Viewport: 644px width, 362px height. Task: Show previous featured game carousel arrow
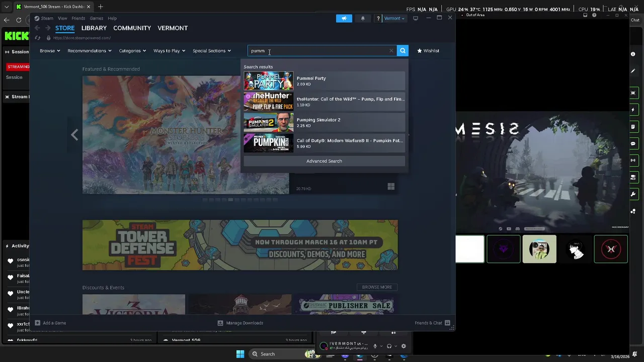click(x=74, y=135)
